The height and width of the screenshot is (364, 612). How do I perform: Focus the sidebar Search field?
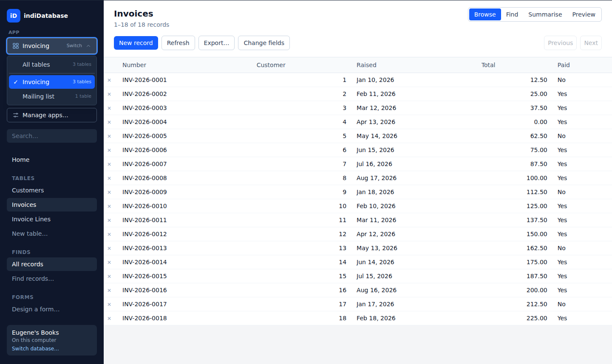coord(52,136)
